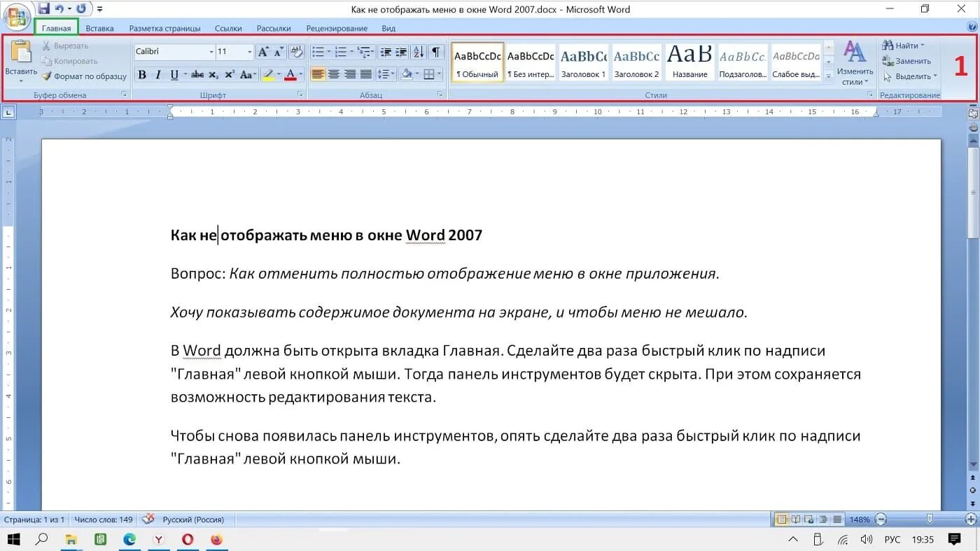Click Число слов: 149 in status bar
Viewport: 980px width, 551px height.
point(104,519)
